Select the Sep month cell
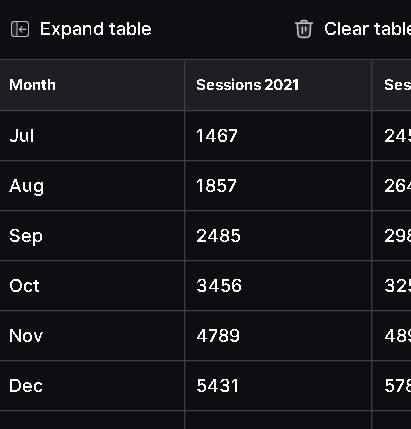411x429 pixels. coord(92,236)
